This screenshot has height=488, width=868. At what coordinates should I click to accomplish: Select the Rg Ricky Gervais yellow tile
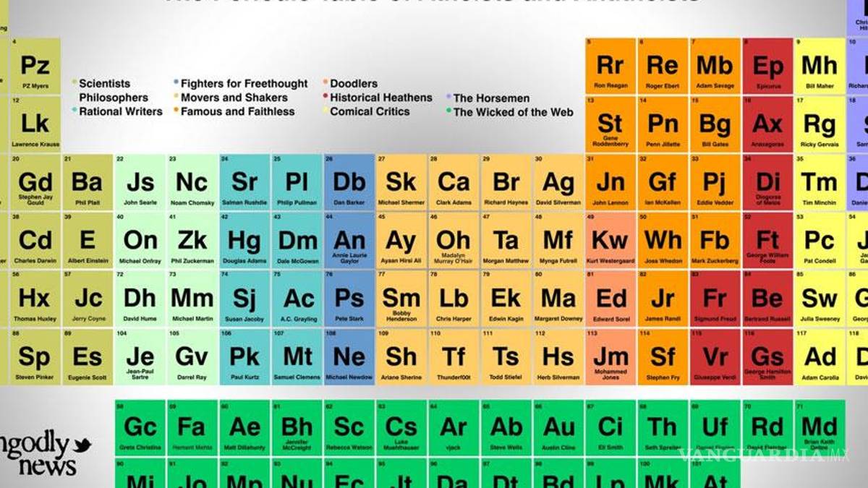[819, 125]
